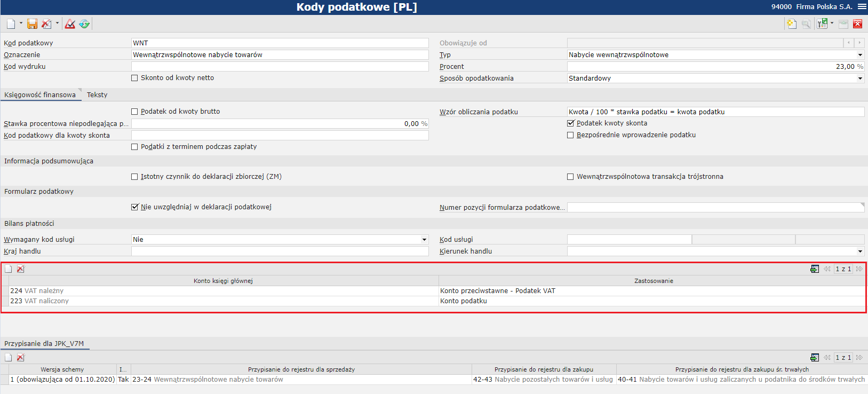This screenshot has height=394, width=868.
Task: Open the customization wrench icon
Action: pyautogui.click(x=823, y=23)
